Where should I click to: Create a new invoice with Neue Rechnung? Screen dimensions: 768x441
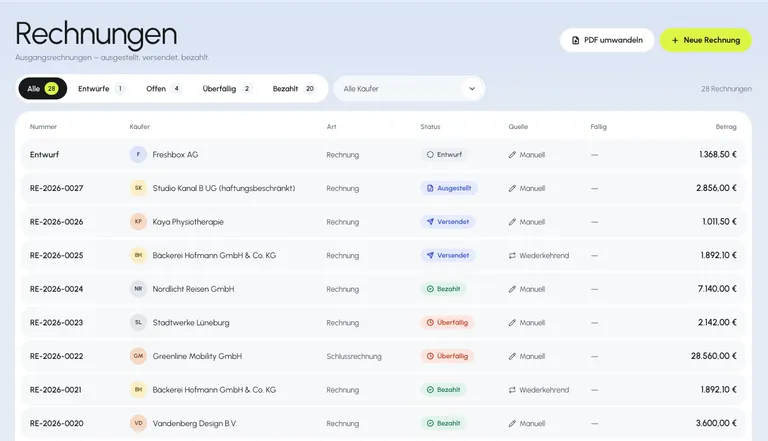point(706,40)
